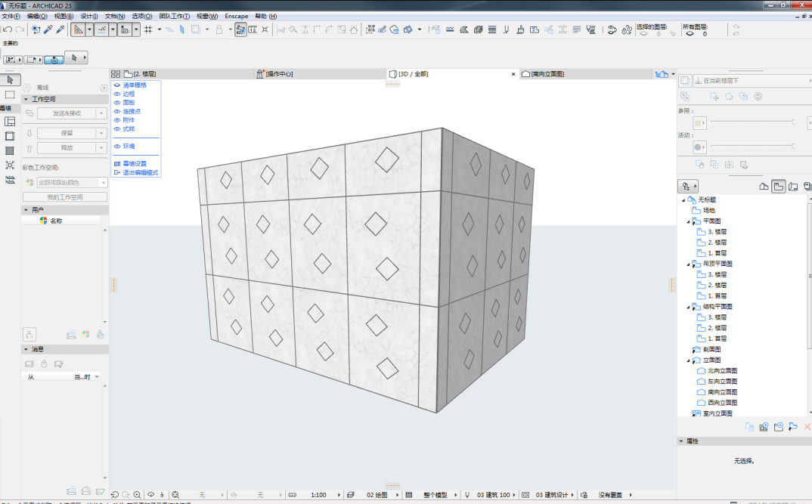The width and height of the screenshot is (812, 504).
Task: Open Project Map icon in navigator
Action: 764,187
